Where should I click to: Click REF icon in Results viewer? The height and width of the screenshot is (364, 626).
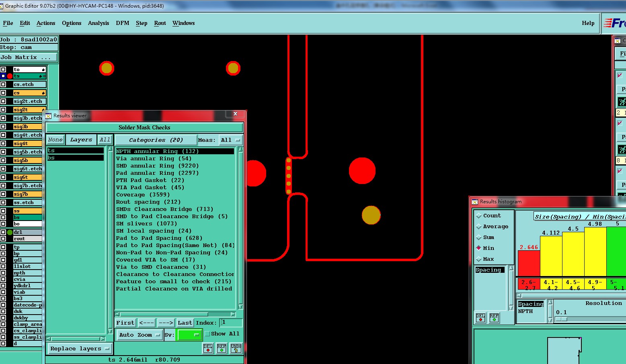click(222, 348)
